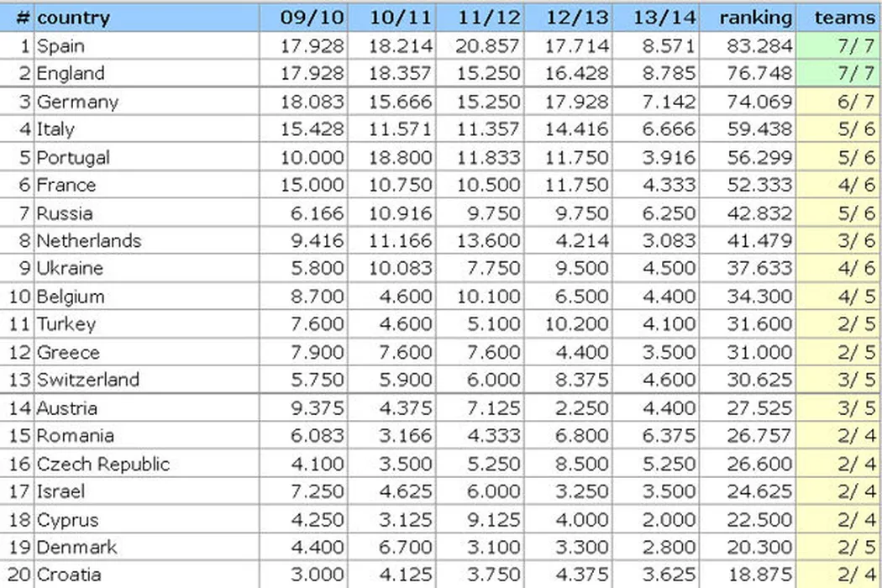Click the Portugal country name
Viewport: 882px width, 588px height.
pyautogui.click(x=73, y=157)
